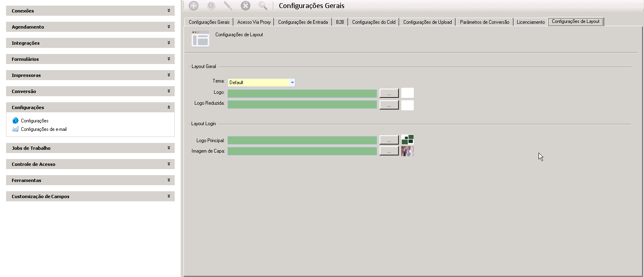Browse for the Imagem de Capa file

389,151
